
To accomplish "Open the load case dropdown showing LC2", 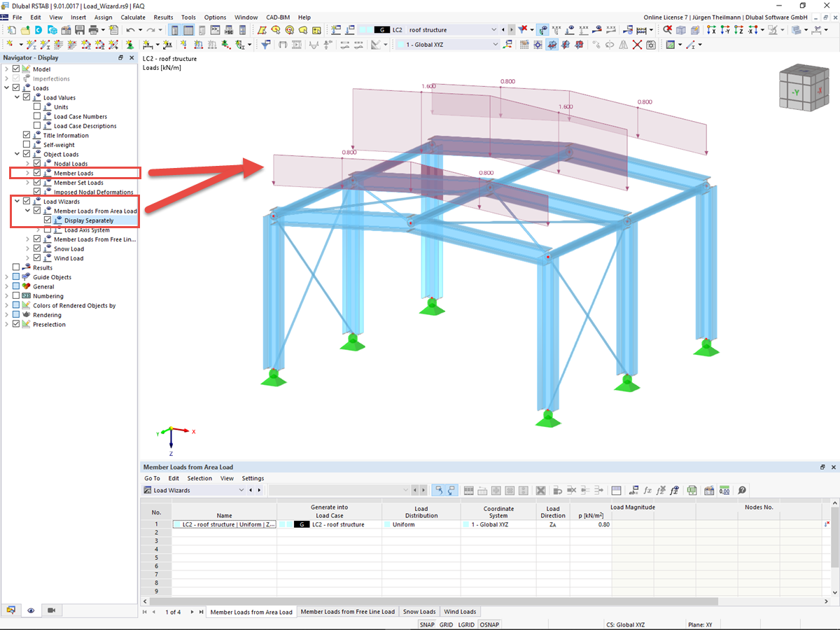I will pos(493,30).
